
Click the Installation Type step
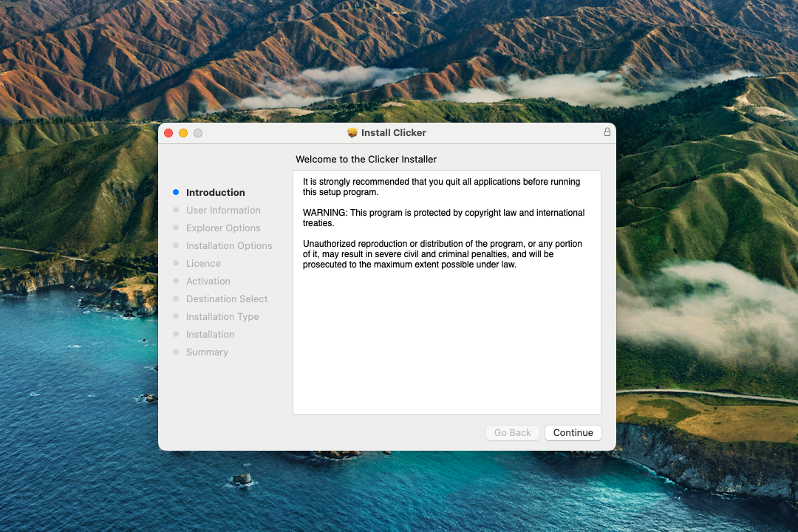pyautogui.click(x=222, y=317)
